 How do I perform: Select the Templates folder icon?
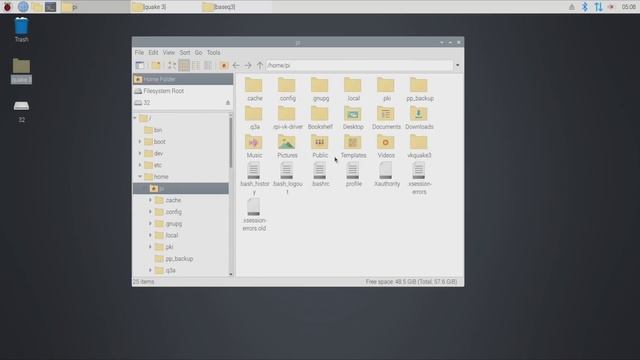pyautogui.click(x=353, y=147)
